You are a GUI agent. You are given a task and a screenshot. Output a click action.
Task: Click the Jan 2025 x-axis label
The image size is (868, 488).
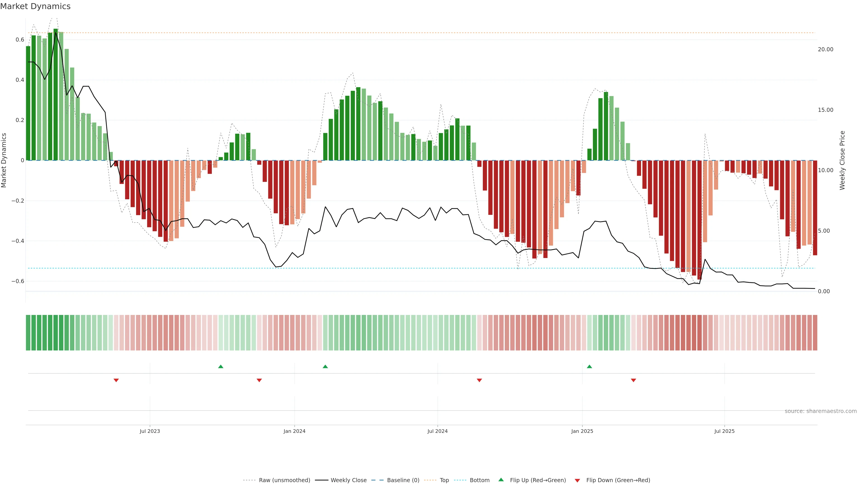tap(582, 431)
